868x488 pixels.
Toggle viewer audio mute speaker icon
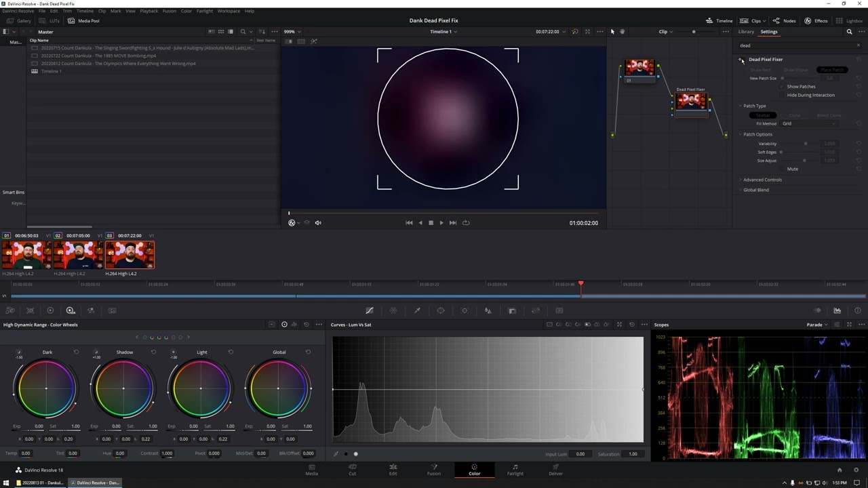tap(318, 222)
